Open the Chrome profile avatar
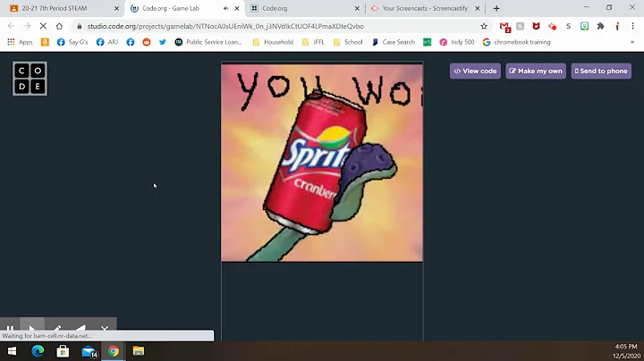The height and width of the screenshot is (361, 644). (x=617, y=26)
